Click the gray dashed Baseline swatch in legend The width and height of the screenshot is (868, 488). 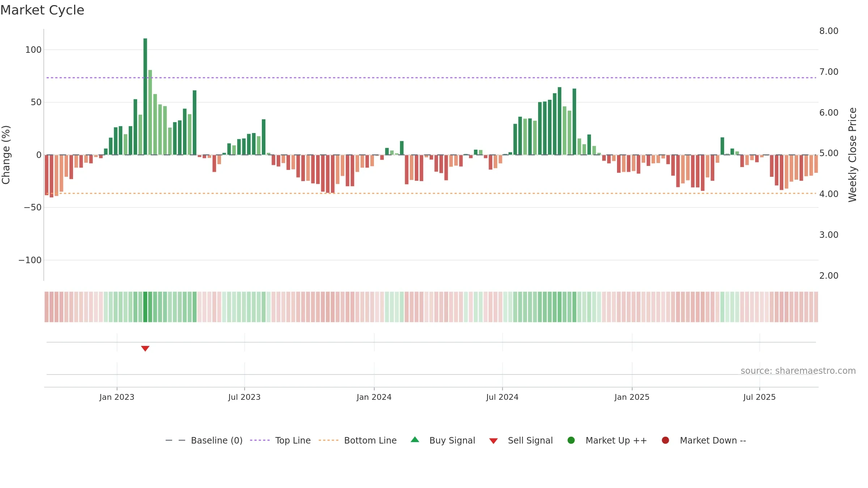(x=175, y=440)
